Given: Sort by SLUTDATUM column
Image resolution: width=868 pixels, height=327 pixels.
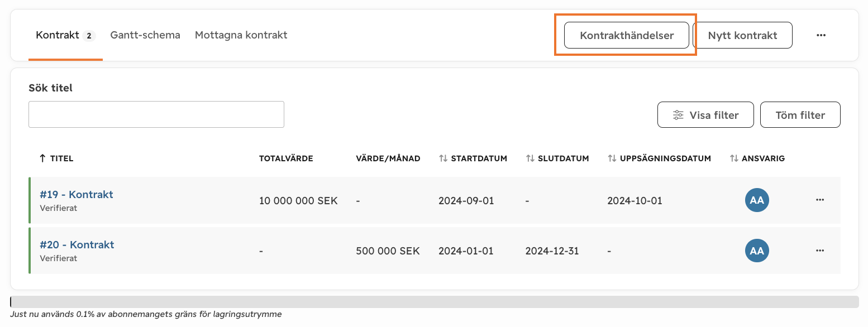Looking at the screenshot, I should click(557, 158).
